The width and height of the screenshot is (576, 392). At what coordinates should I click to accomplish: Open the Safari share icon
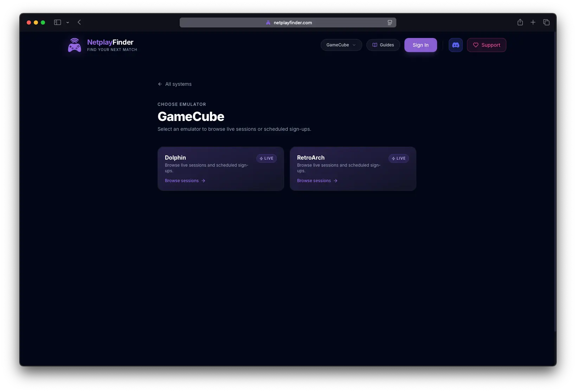click(x=520, y=22)
